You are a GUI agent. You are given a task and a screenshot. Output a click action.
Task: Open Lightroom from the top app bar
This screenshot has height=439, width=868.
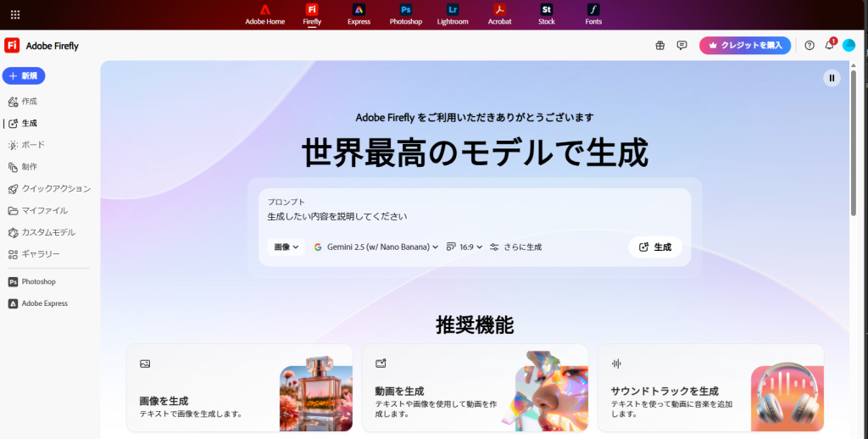(x=453, y=10)
